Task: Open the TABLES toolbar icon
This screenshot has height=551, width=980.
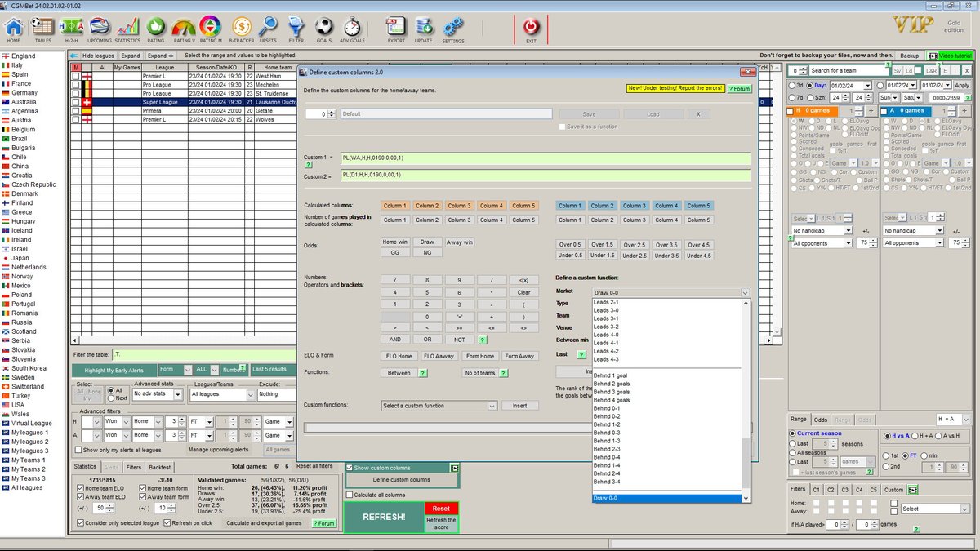Action: 42,29
